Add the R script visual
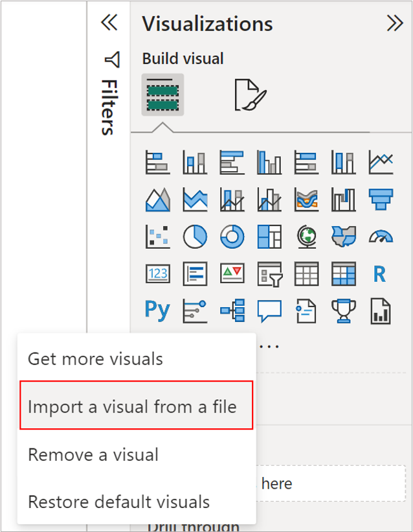 tap(380, 273)
